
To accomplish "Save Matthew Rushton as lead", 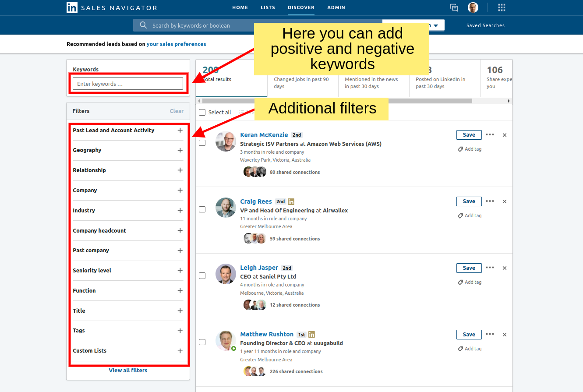I will (469, 335).
